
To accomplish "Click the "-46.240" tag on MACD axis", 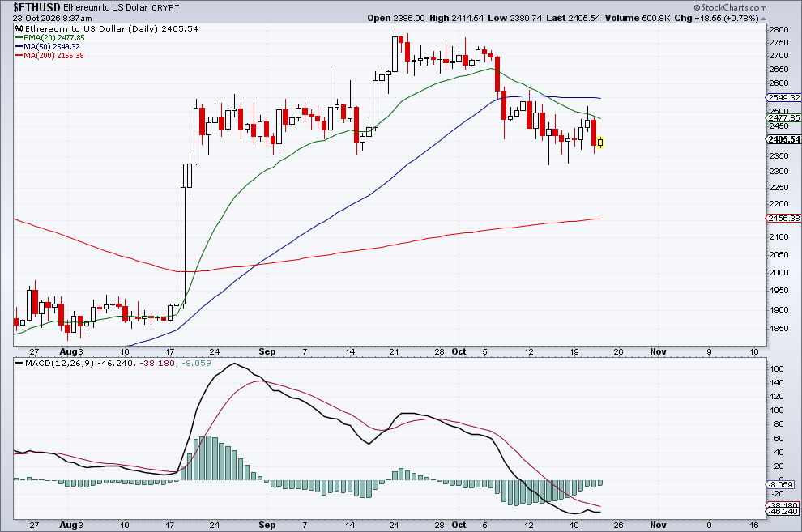I will [783, 511].
